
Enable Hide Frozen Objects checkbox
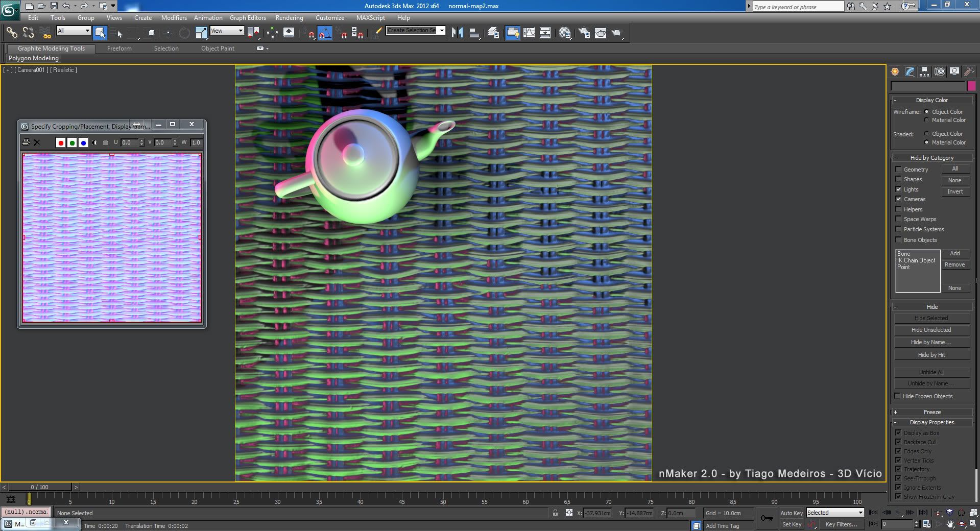pyautogui.click(x=897, y=396)
